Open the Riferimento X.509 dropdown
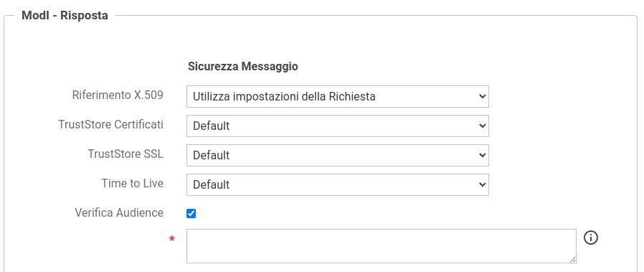Image resolution: width=644 pixels, height=272 pixels. click(338, 97)
